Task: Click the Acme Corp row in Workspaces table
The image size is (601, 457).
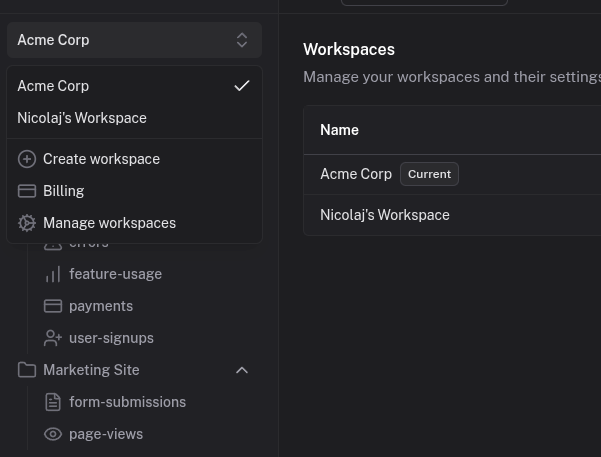Action: pos(452,174)
